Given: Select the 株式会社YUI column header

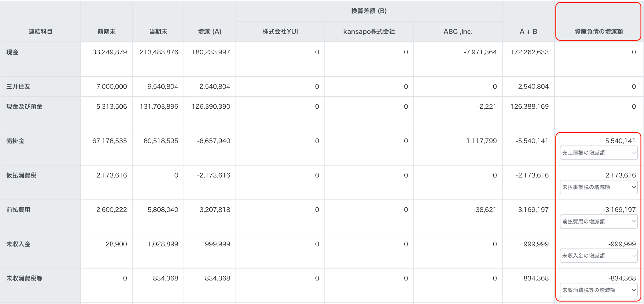Looking at the screenshot, I should pos(280,31).
